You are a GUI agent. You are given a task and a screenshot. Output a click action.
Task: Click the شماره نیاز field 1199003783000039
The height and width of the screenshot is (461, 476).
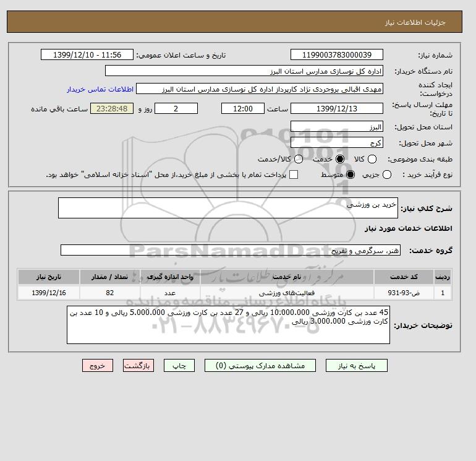337,55
